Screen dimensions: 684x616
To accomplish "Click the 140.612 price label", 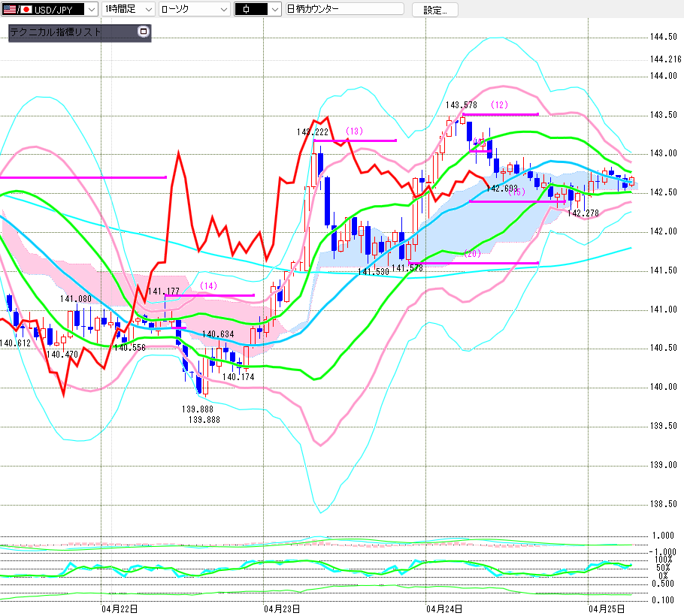I will click(15, 343).
